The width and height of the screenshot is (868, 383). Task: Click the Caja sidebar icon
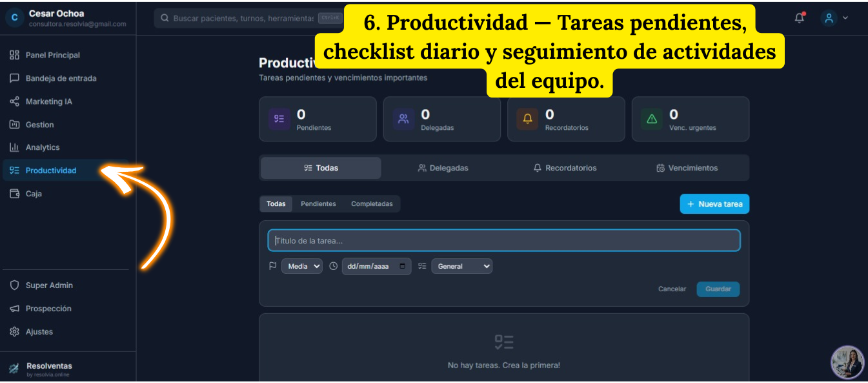pyautogui.click(x=14, y=193)
